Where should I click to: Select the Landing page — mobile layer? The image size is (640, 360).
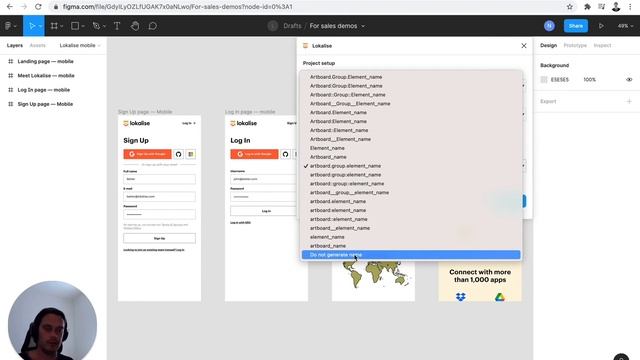[x=45, y=61]
